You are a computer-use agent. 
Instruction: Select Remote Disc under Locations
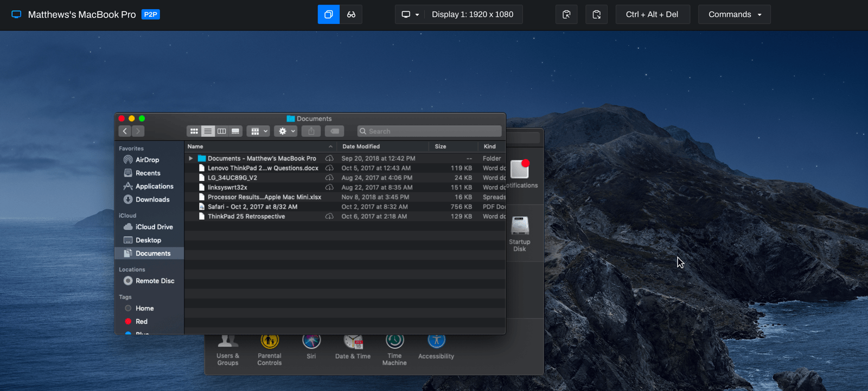(x=149, y=281)
